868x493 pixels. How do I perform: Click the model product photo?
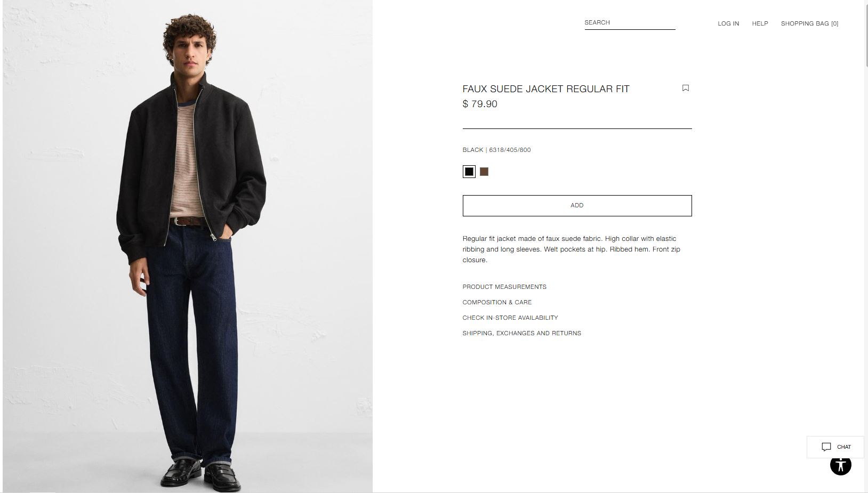click(188, 246)
